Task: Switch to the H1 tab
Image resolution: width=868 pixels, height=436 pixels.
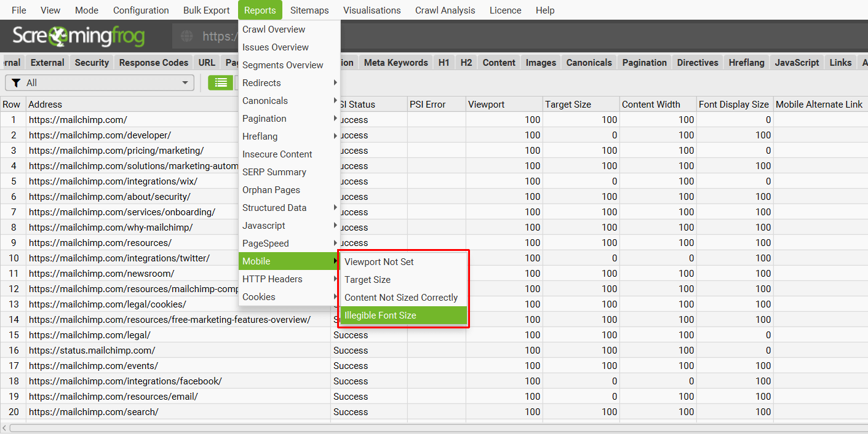Action: [444, 63]
